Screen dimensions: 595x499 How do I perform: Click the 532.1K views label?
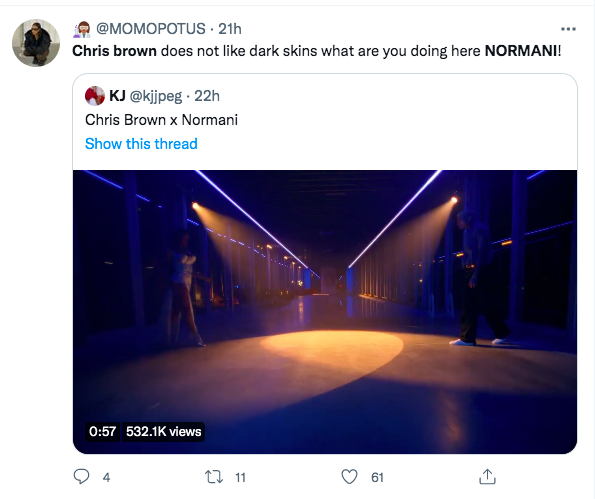pos(164,431)
